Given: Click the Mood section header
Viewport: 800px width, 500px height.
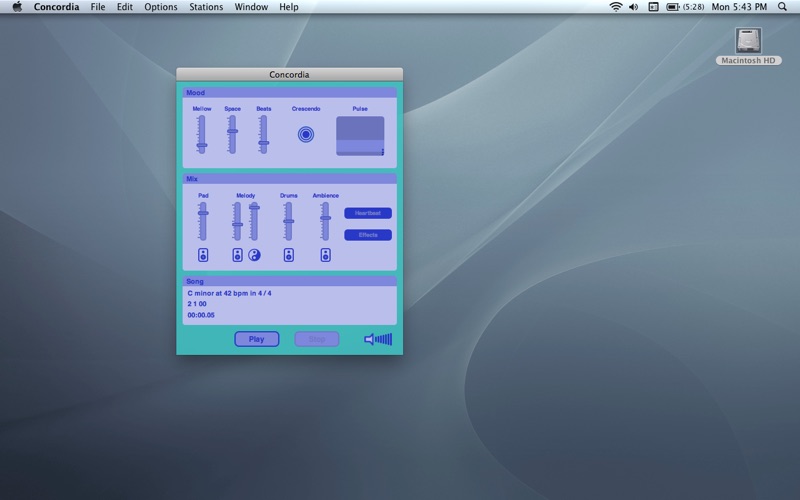Looking at the screenshot, I should click(x=289, y=92).
